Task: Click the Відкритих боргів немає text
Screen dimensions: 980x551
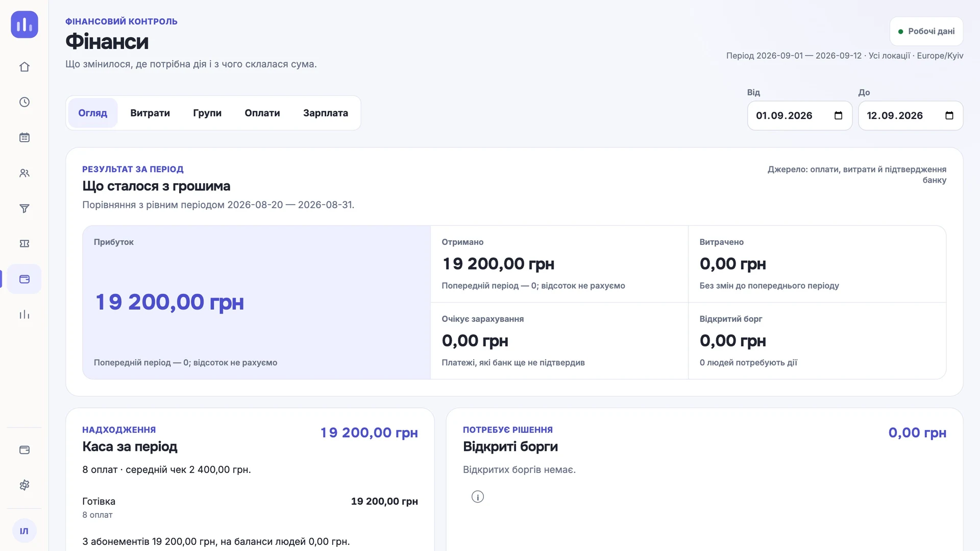Action: click(519, 469)
